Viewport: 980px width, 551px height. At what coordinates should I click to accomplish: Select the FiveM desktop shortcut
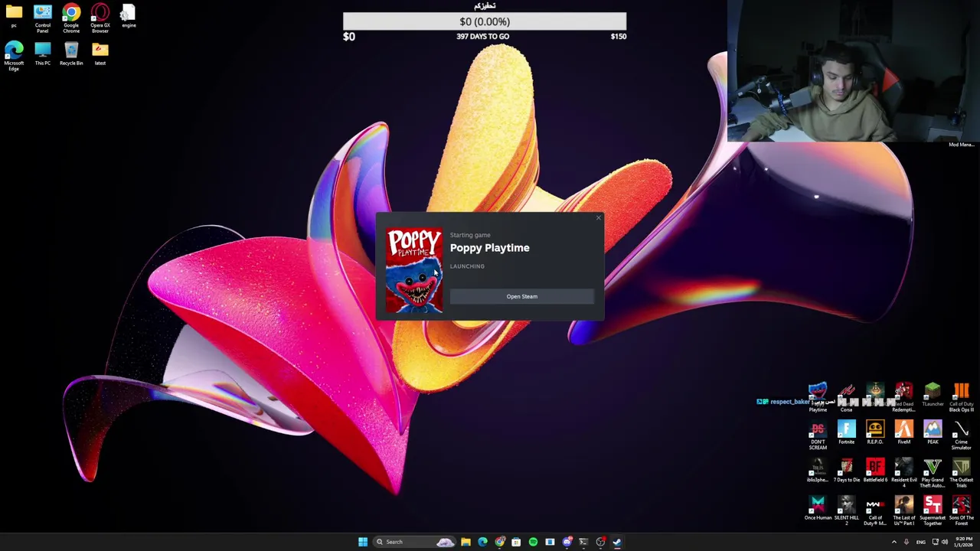click(903, 433)
